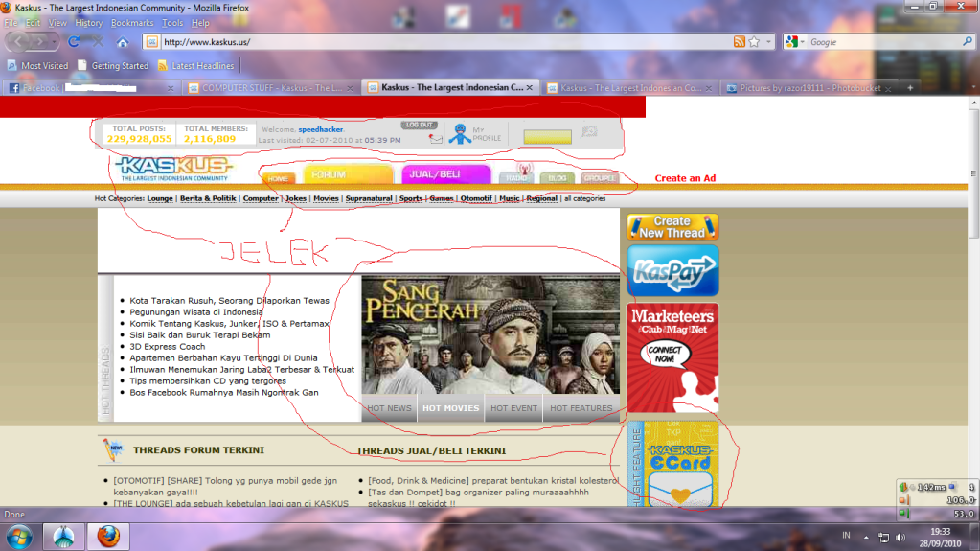Click the Firefox Back arrow button

coord(18,42)
